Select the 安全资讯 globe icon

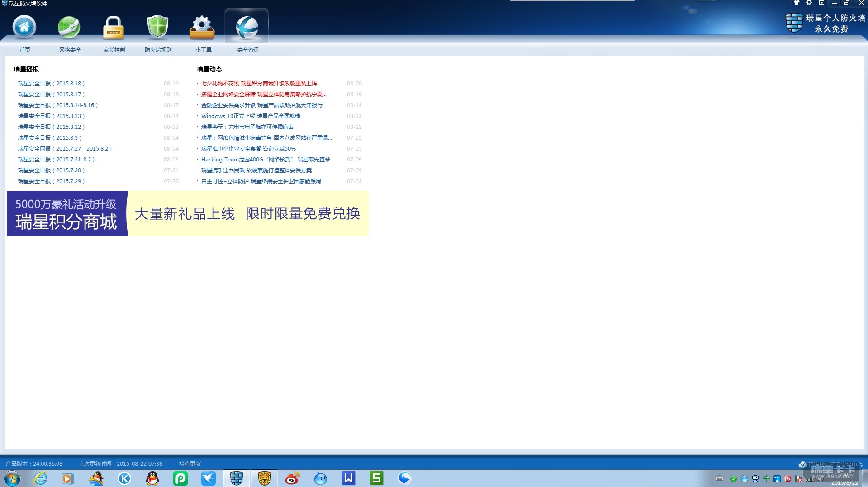click(247, 27)
